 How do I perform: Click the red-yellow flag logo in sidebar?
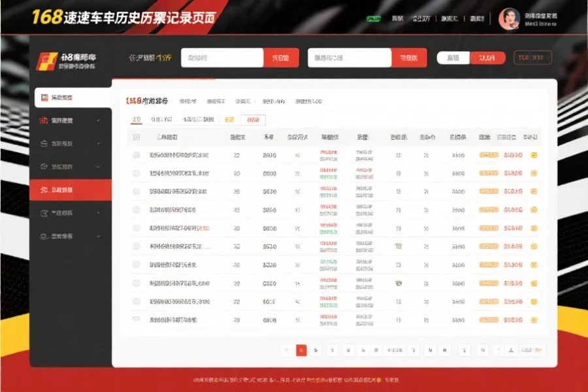pos(46,61)
